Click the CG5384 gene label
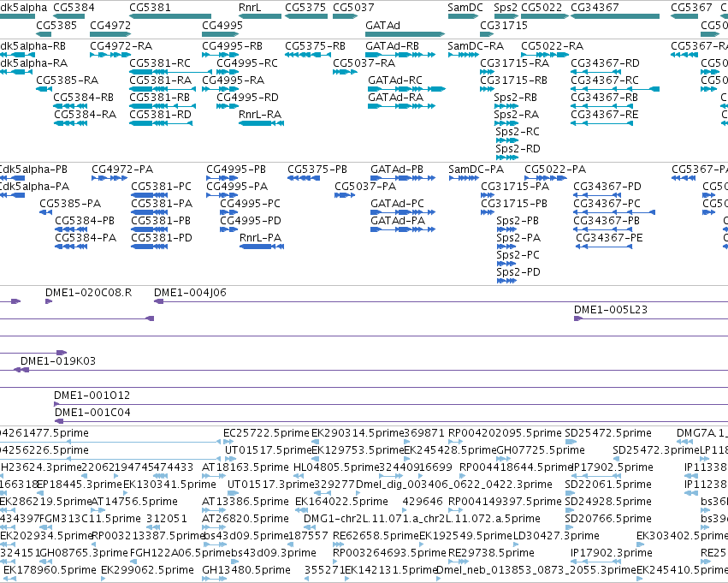728x583 pixels. coord(74,8)
